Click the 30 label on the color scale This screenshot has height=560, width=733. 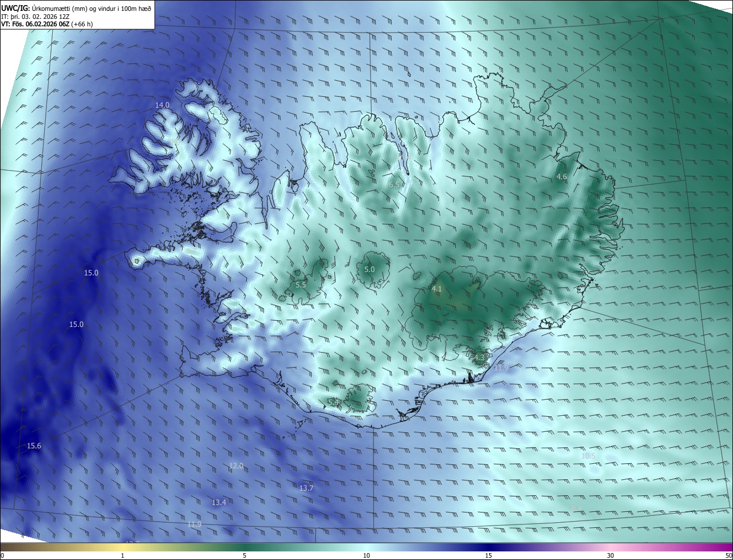[610, 555]
